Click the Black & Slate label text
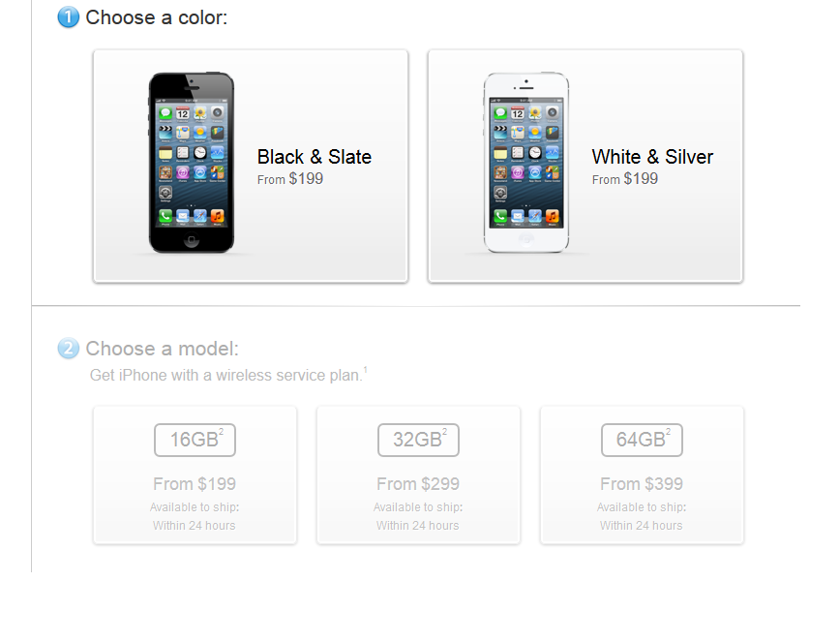840x643 pixels. click(x=315, y=157)
